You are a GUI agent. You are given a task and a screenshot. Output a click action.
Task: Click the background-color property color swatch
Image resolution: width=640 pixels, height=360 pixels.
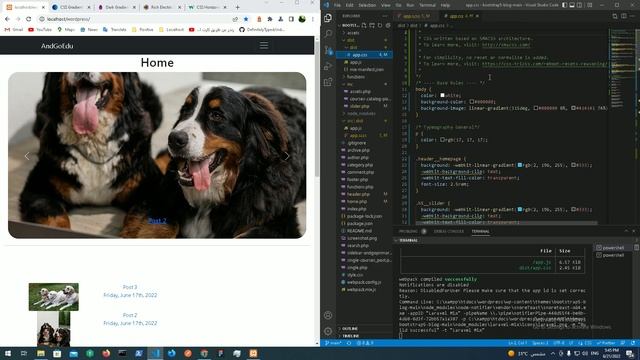[x=471, y=102]
